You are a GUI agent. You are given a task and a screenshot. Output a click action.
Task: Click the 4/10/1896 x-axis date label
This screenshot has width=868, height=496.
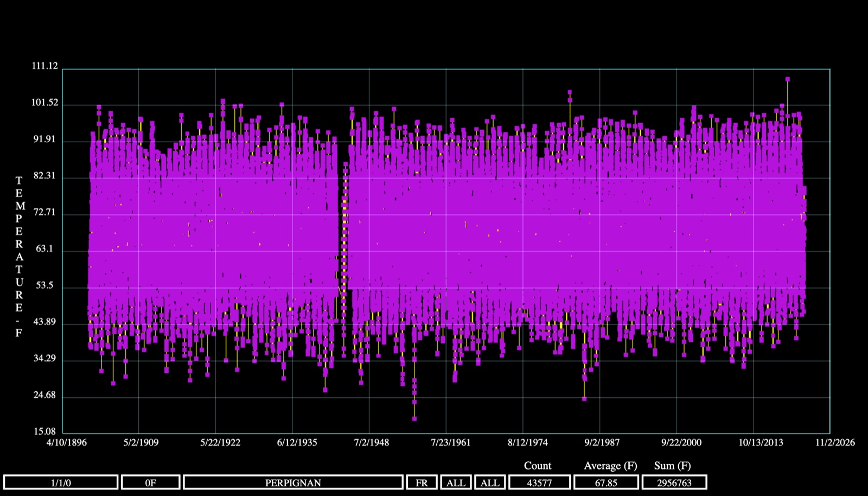click(x=67, y=442)
